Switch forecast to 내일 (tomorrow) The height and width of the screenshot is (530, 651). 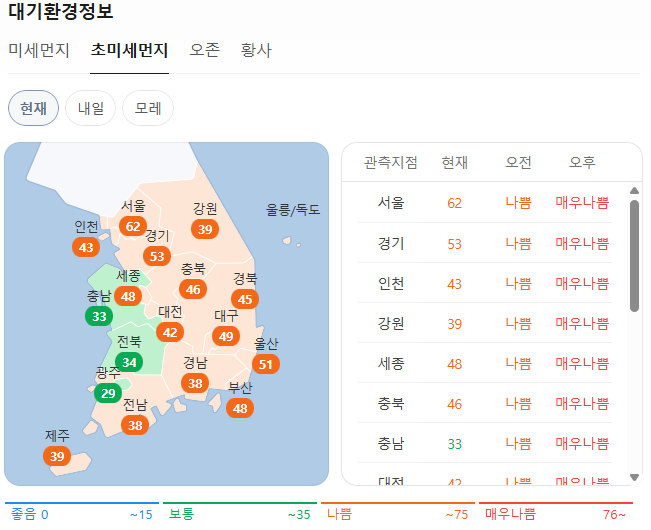90,108
